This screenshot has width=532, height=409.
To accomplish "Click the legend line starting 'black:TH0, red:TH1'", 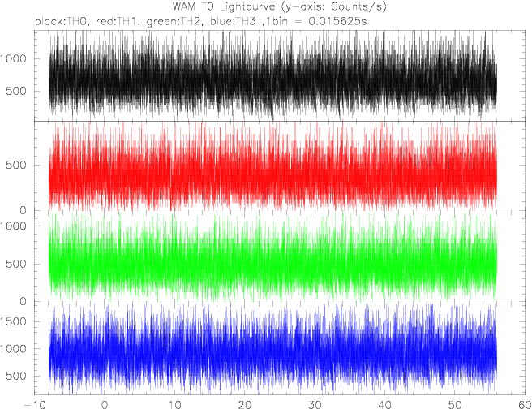I will point(201,22).
